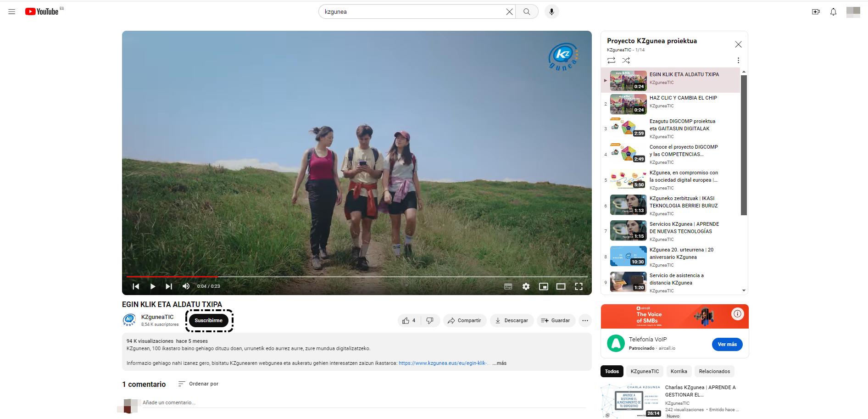The image size is (868, 419).
Task: Open the Charlas KZgunea video thumbnail
Action: [631, 401]
